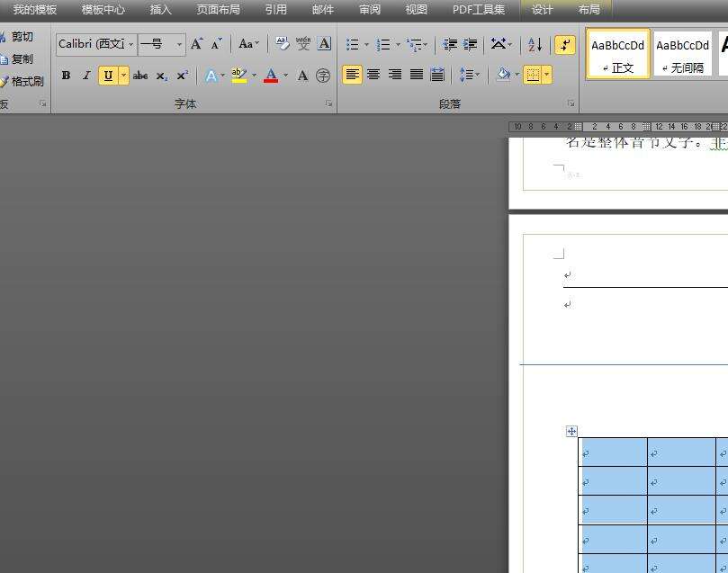Switch to the 页面布局 tab
This screenshot has width=728, height=573.
coord(218,10)
